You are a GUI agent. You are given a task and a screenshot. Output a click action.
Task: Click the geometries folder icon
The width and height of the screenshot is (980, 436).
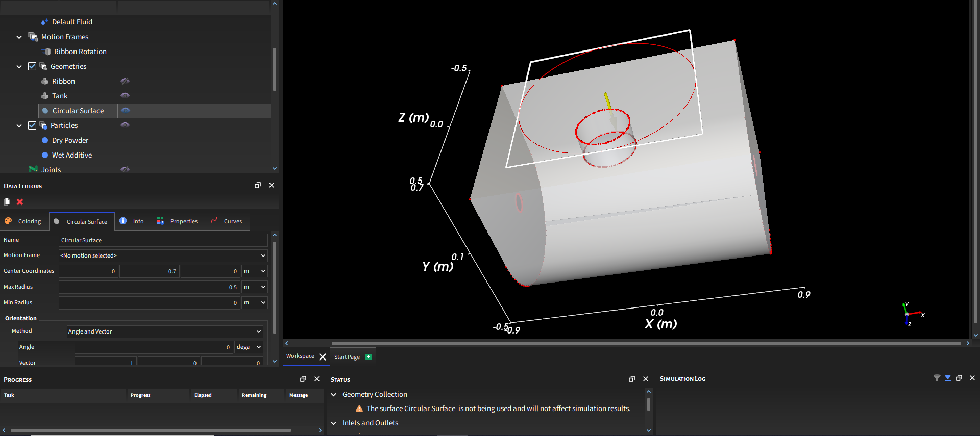(43, 66)
